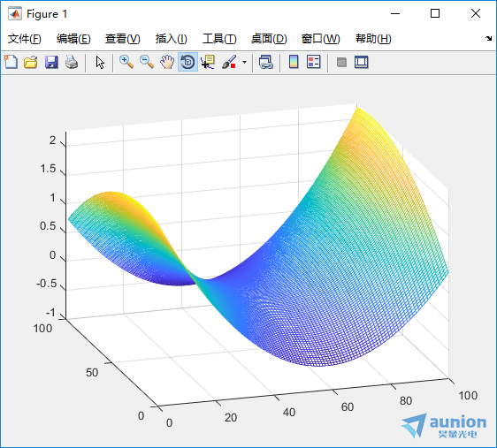Expand the brush color dropdown arrow
This screenshot has width=497, height=448.
coord(244,62)
